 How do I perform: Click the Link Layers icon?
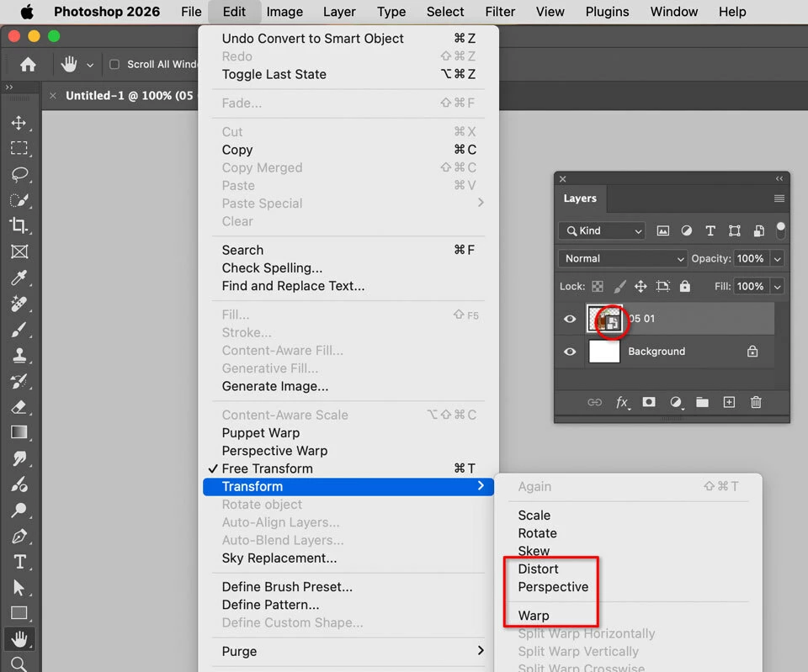595,402
